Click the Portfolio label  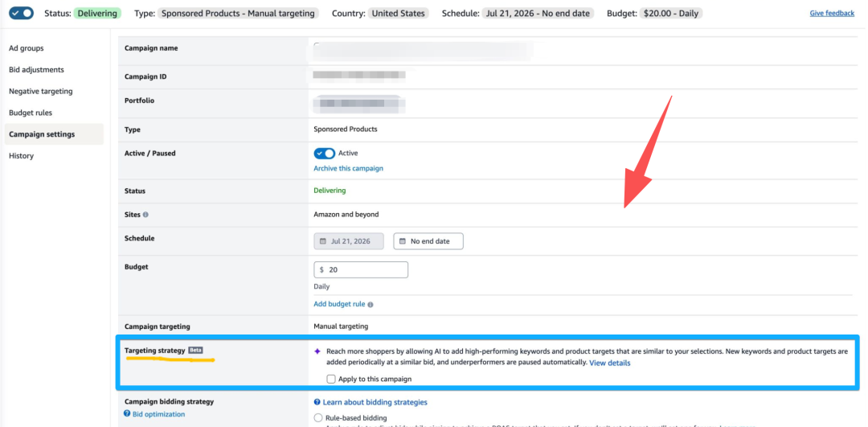pos(140,101)
